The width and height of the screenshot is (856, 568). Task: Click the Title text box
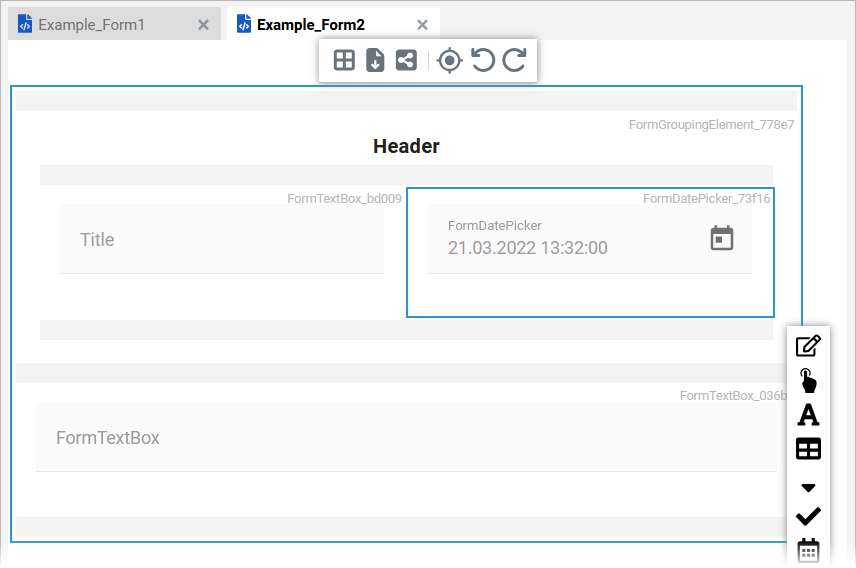coord(222,239)
